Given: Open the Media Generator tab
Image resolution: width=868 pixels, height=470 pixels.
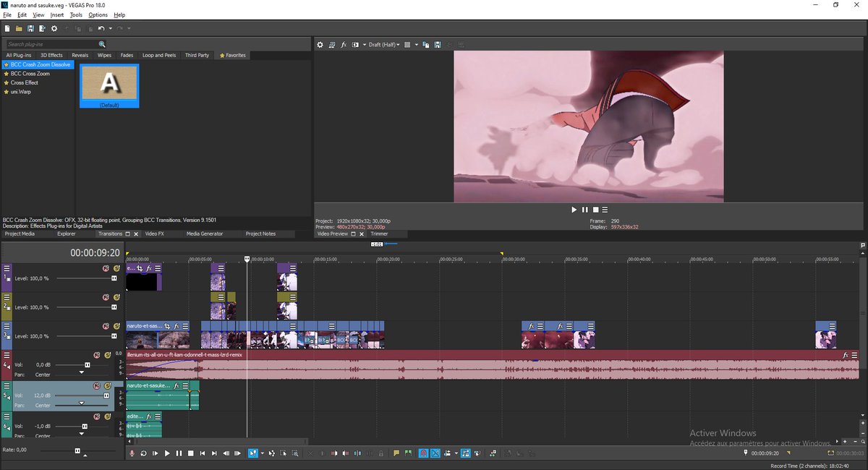Looking at the screenshot, I should [x=205, y=234].
